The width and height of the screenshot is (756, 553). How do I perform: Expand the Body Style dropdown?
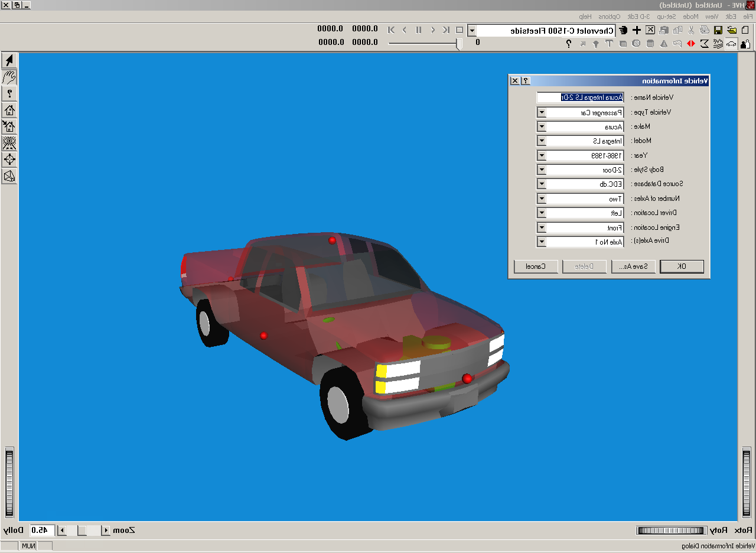tap(541, 170)
